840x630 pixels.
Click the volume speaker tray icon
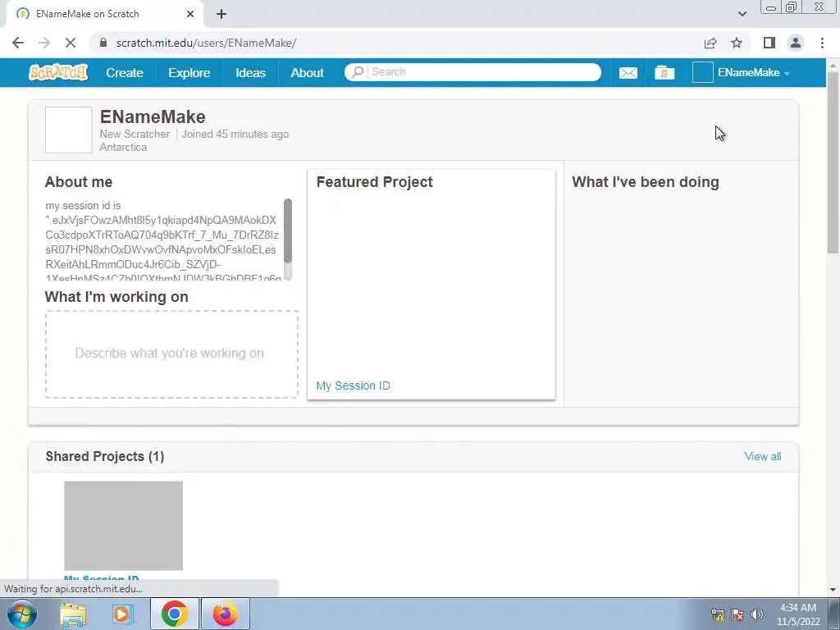(x=757, y=614)
